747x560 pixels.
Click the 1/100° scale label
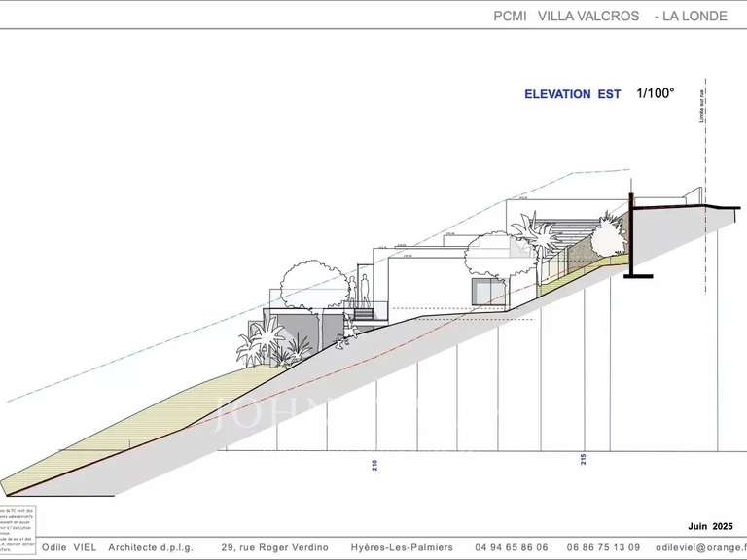tap(656, 93)
